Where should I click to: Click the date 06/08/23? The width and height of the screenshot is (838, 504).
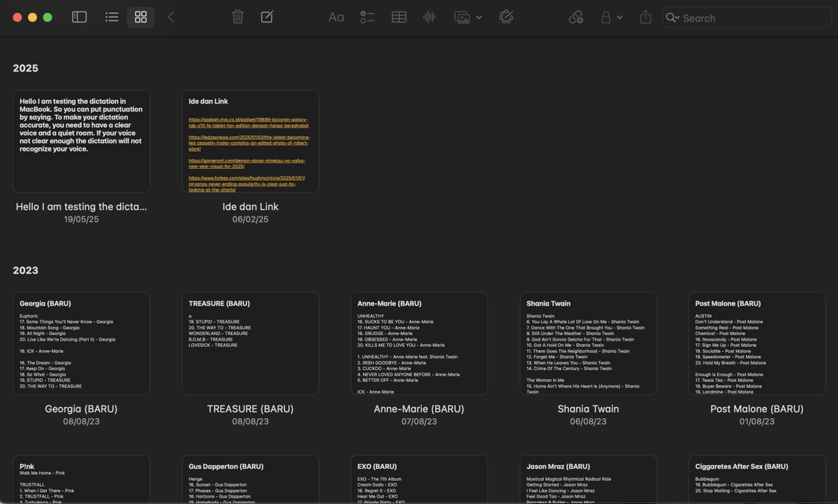(x=589, y=422)
